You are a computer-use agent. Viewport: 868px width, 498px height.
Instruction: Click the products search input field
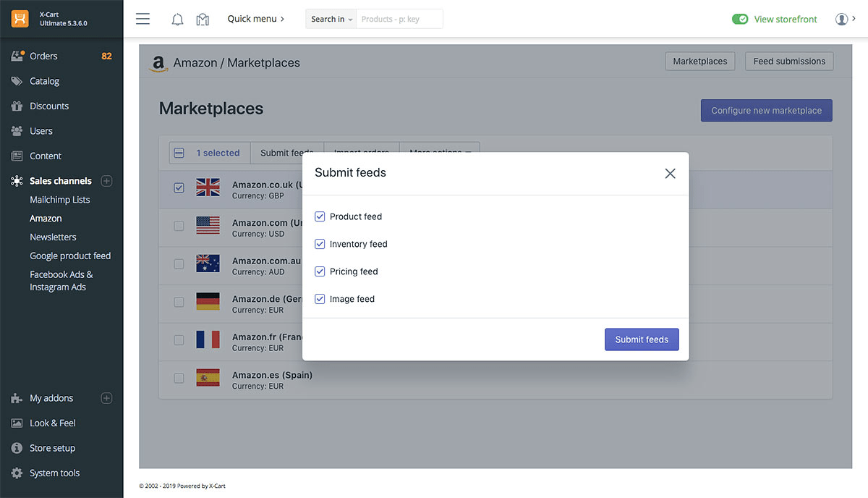(400, 20)
